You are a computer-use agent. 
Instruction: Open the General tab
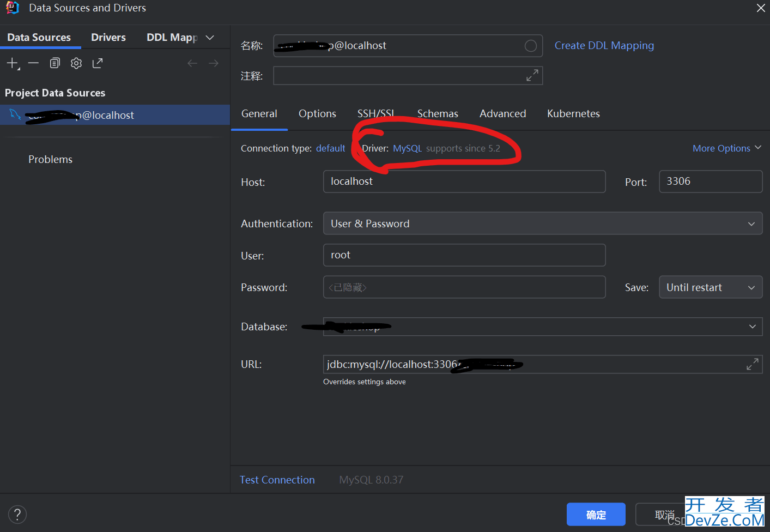[x=259, y=113]
